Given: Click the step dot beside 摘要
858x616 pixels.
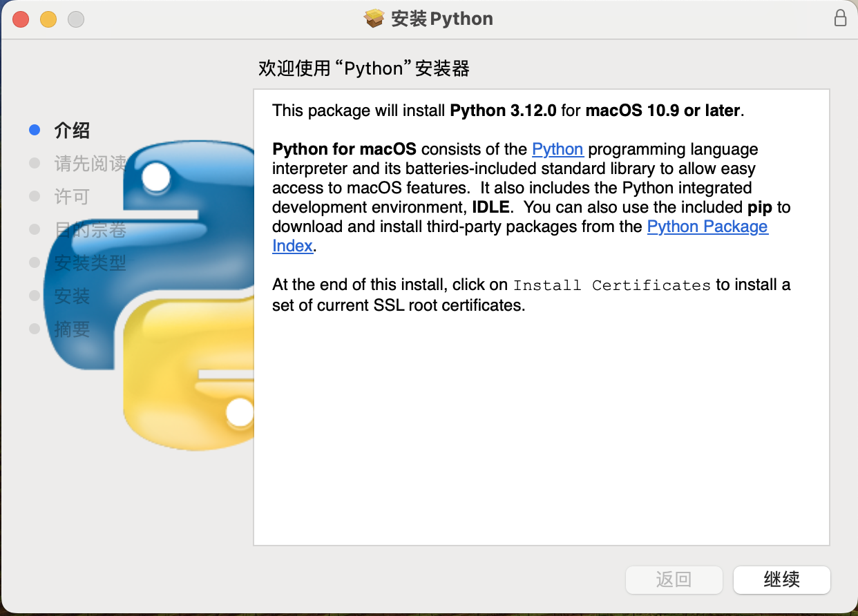Looking at the screenshot, I should click(35, 329).
